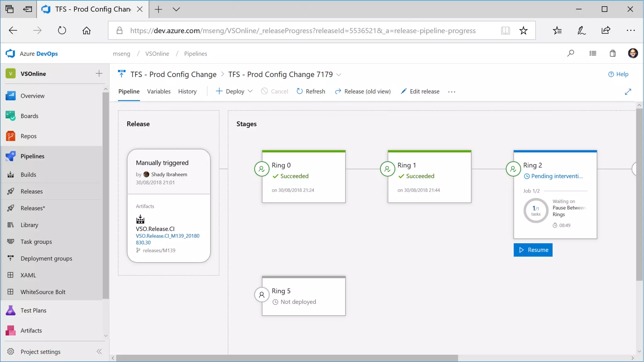Open the Repos hub icon
This screenshot has height=362, width=644.
tap(10, 136)
